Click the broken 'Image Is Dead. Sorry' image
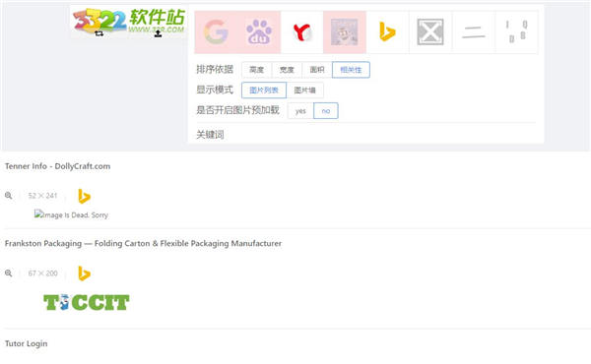Image resolution: width=591 pixels, height=364 pixels. [71, 214]
